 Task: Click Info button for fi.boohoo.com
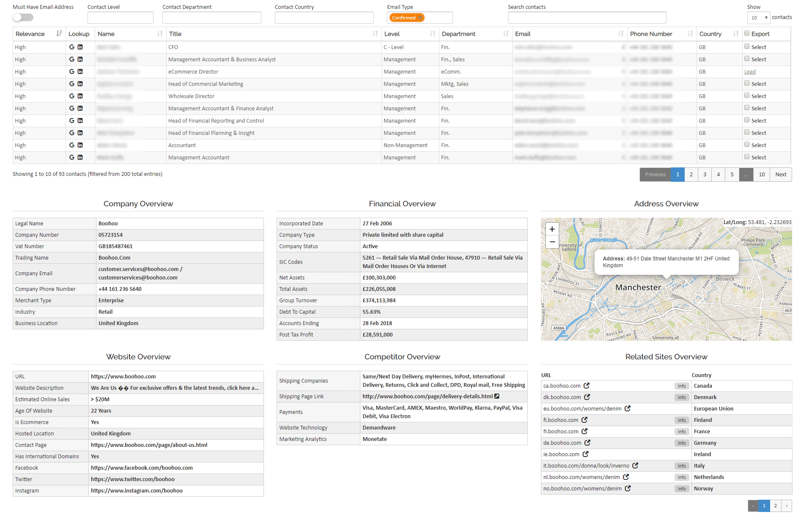tap(682, 420)
